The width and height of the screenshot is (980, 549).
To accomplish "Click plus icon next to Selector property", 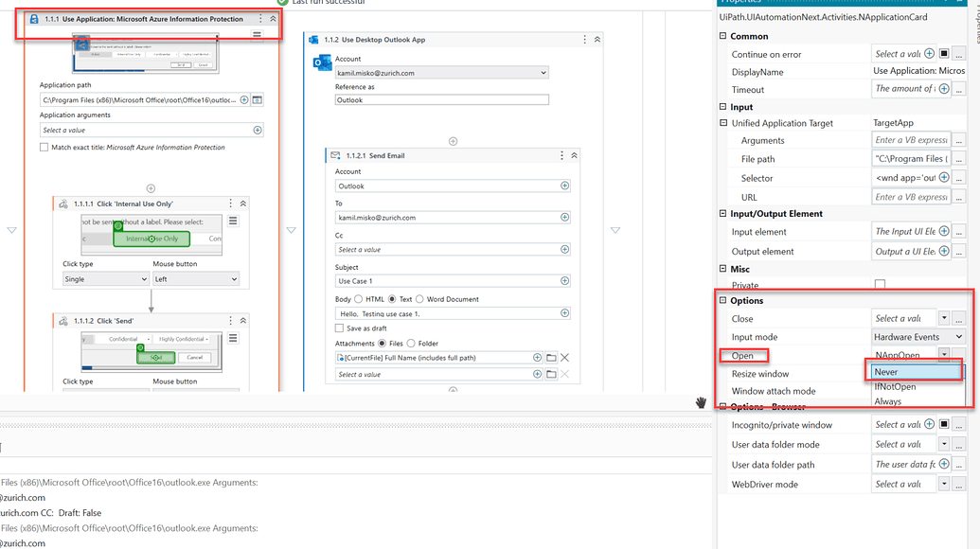I will [944, 178].
